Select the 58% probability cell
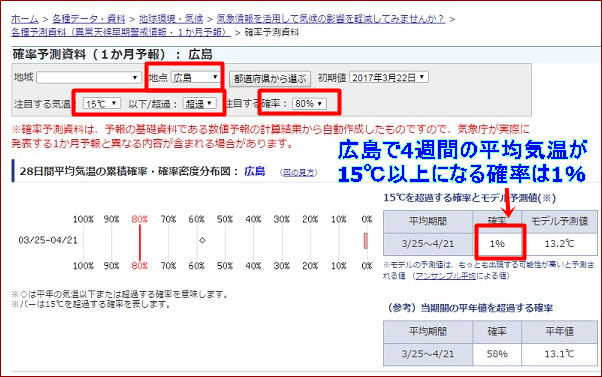Image resolution: width=602 pixels, height=377 pixels. coord(497,354)
